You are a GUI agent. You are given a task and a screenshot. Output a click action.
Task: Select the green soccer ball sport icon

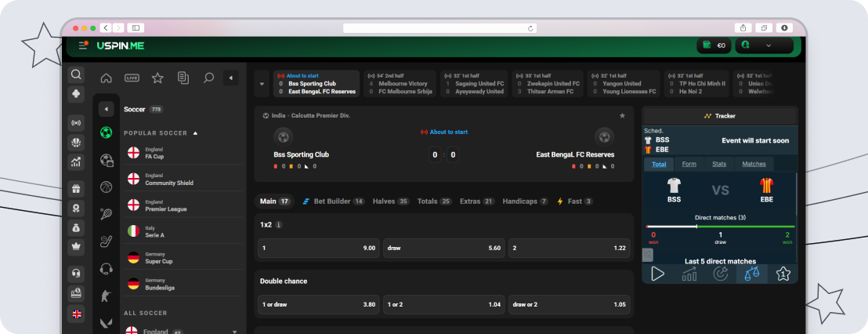[x=107, y=133]
